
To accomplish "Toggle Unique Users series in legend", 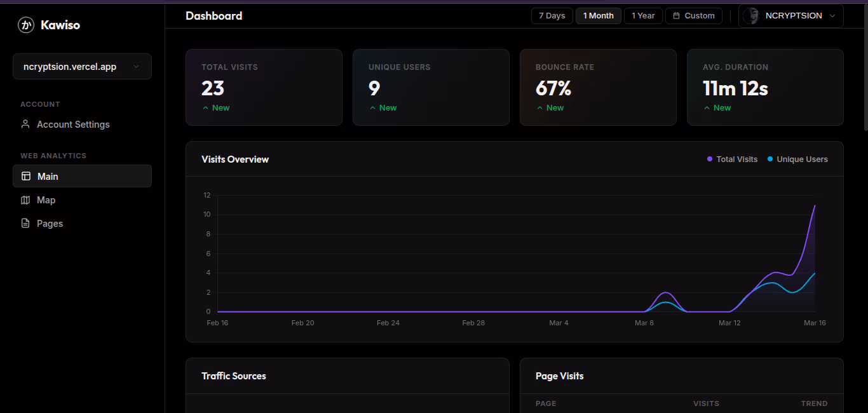I will [797, 159].
